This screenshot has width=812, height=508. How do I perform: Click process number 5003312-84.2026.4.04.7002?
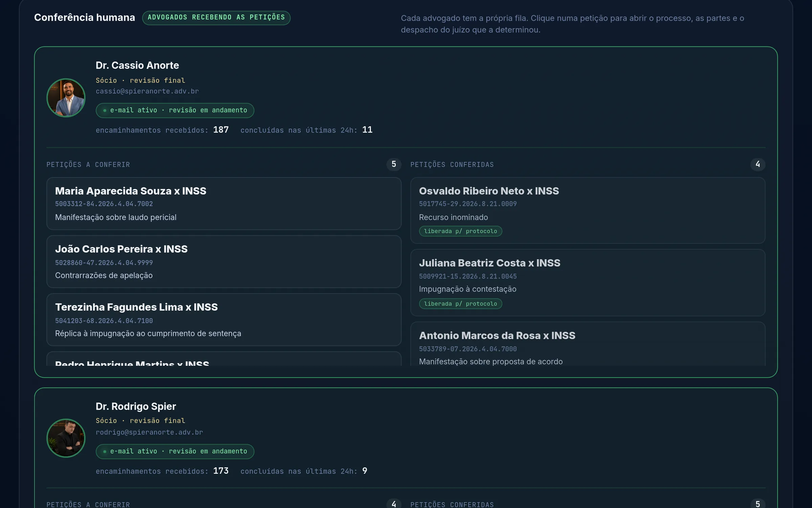click(x=104, y=204)
